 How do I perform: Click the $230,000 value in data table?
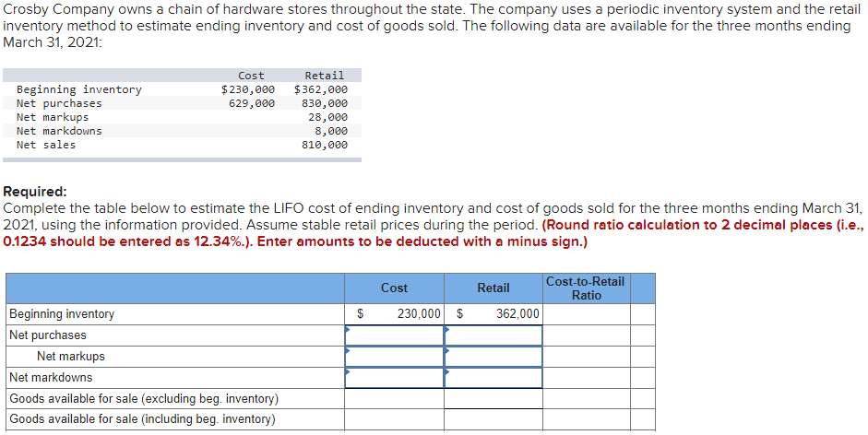[248, 89]
